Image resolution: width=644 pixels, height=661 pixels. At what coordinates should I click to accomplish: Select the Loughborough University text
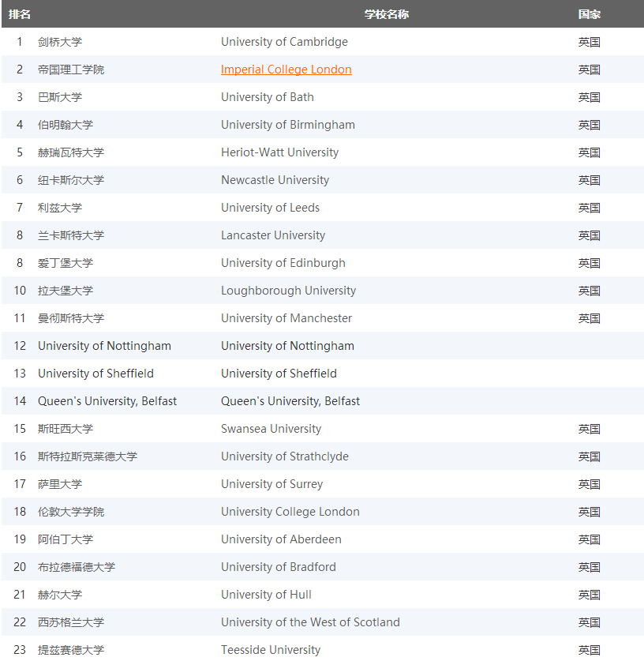(x=289, y=291)
